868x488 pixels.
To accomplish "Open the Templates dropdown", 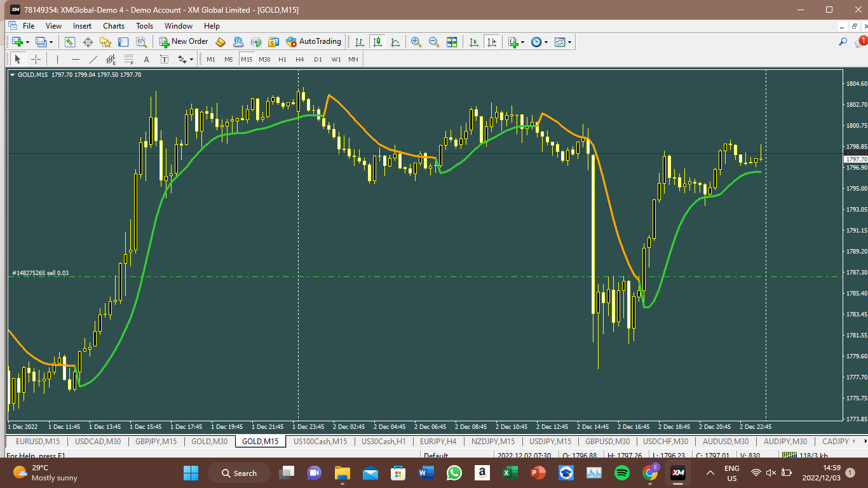I will [569, 42].
